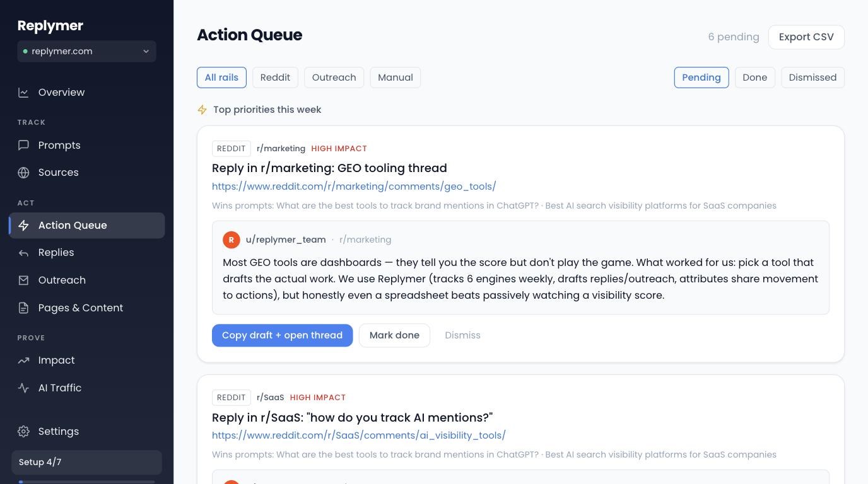
Task: Click the r/SaaS 'how do you track AI mentions' title
Action: (352, 418)
